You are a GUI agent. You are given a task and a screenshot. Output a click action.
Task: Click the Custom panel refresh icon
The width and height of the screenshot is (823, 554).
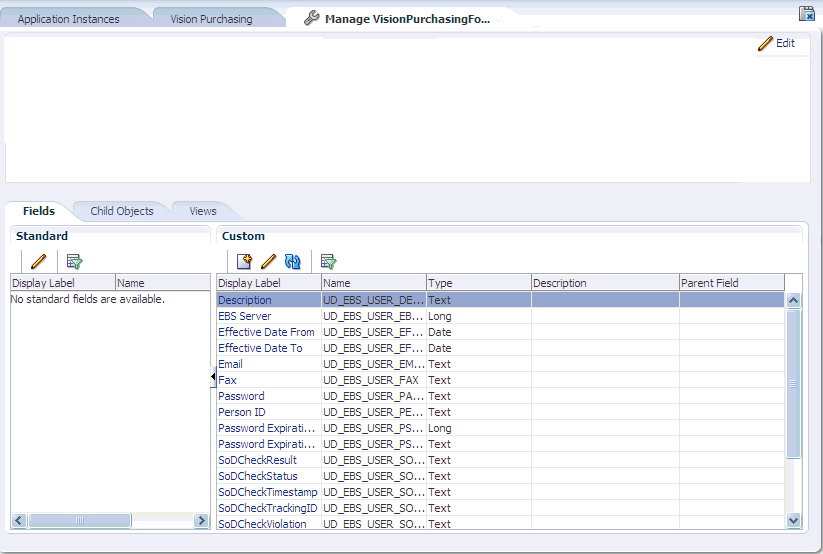pos(292,261)
